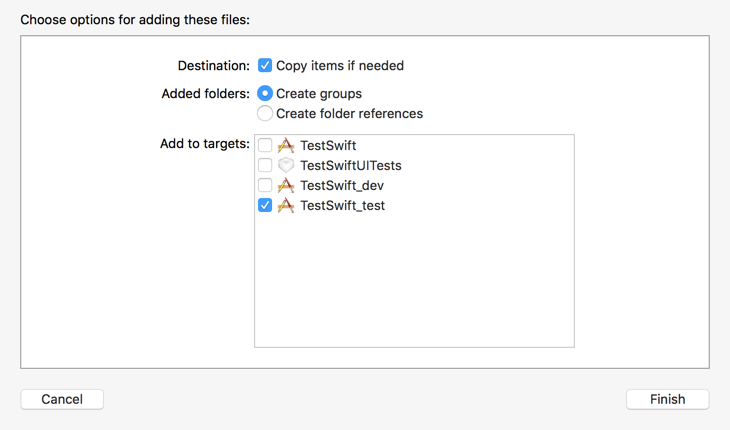Click the TestSwiftUITests bundle icon
This screenshot has height=430, width=730.
coord(286,165)
